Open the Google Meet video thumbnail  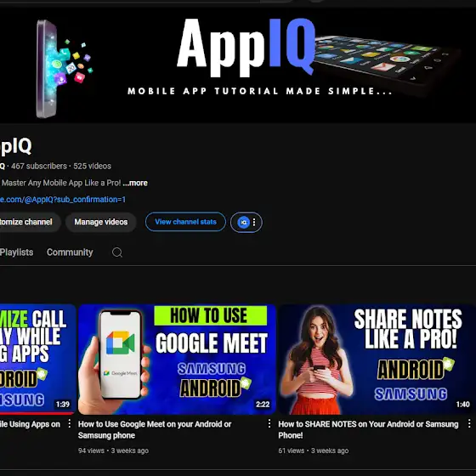point(177,360)
